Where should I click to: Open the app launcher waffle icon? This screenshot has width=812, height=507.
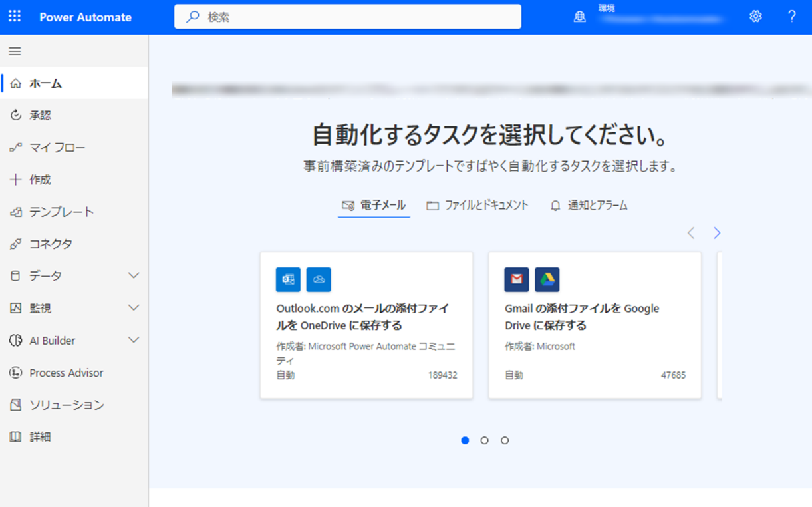[15, 17]
